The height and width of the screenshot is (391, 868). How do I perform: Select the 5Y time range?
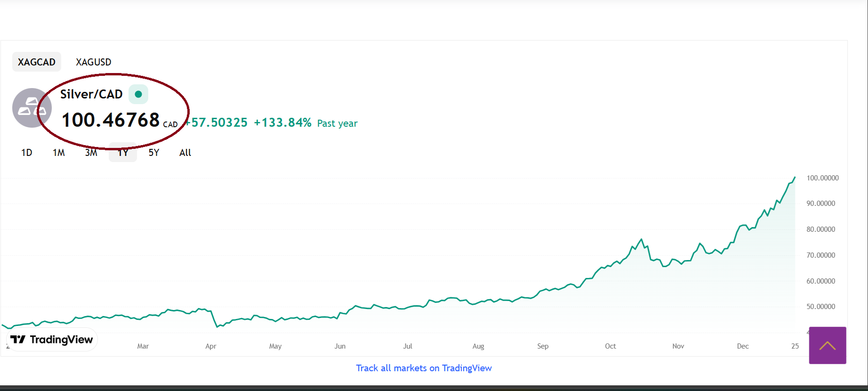pos(154,153)
